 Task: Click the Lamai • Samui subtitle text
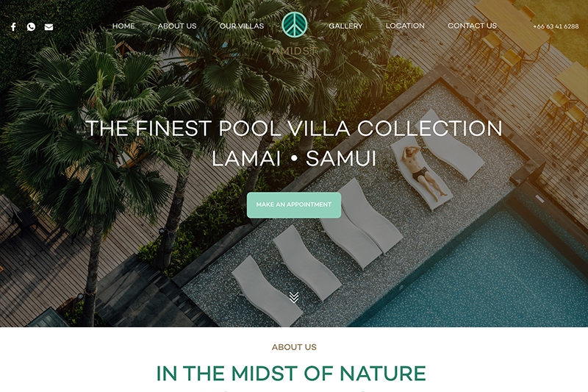[294, 158]
